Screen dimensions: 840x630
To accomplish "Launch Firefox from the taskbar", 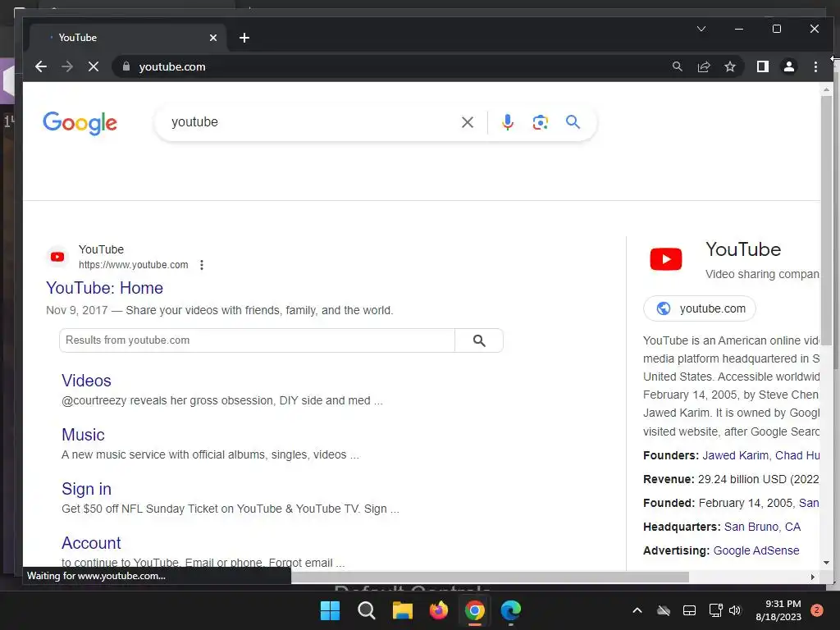I will click(x=439, y=610).
